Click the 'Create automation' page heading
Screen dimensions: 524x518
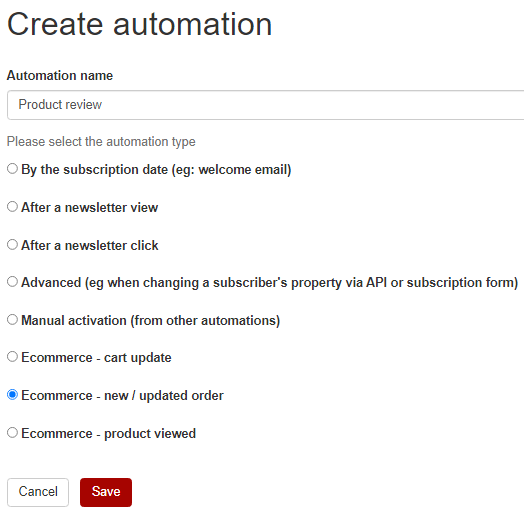tap(139, 24)
